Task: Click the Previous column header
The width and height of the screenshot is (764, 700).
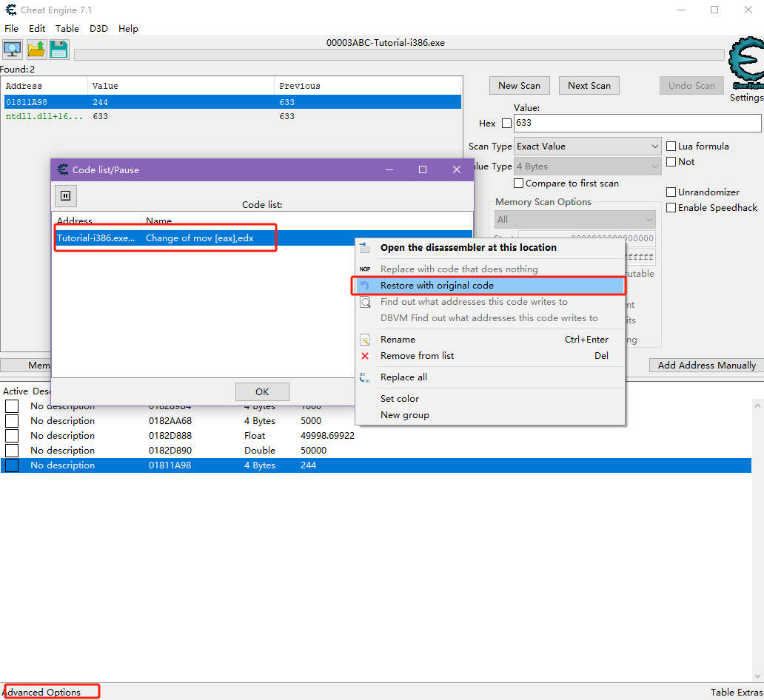Action: pyautogui.click(x=368, y=87)
